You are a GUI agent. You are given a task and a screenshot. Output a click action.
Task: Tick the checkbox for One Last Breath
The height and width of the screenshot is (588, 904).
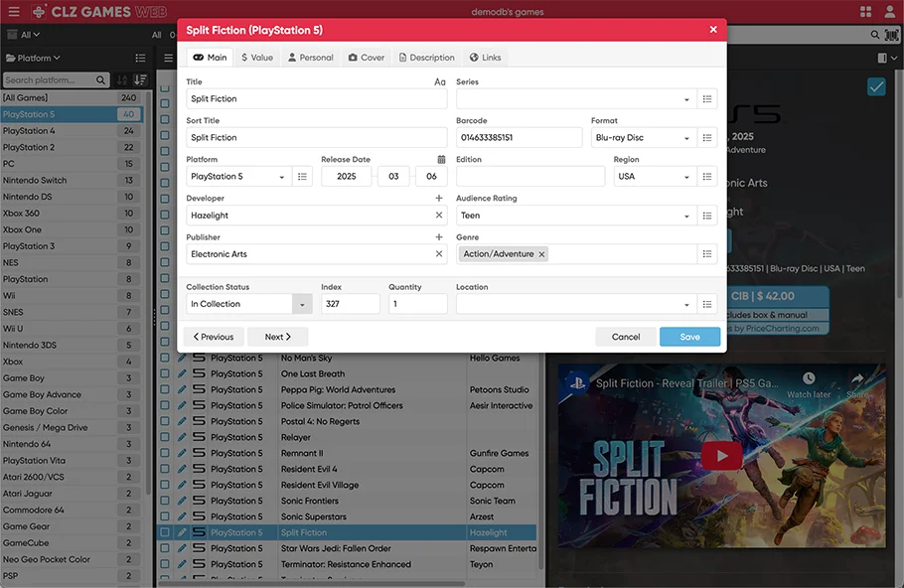[165, 373]
